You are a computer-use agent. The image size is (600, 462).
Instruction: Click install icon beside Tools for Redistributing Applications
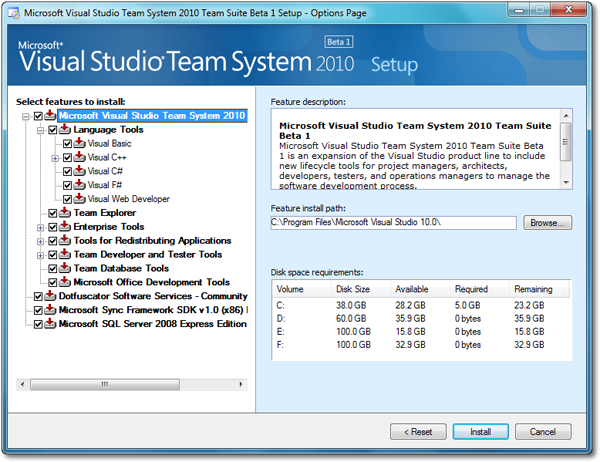65,240
